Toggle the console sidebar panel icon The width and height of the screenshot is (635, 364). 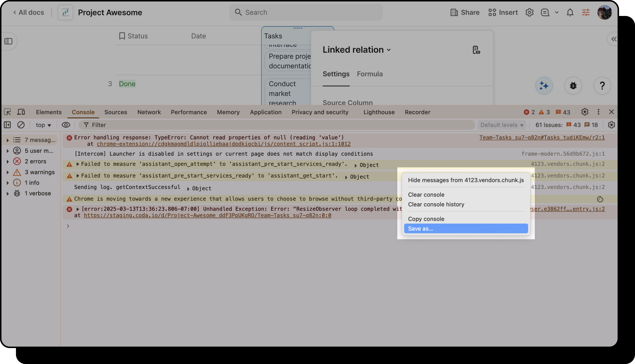click(x=7, y=125)
